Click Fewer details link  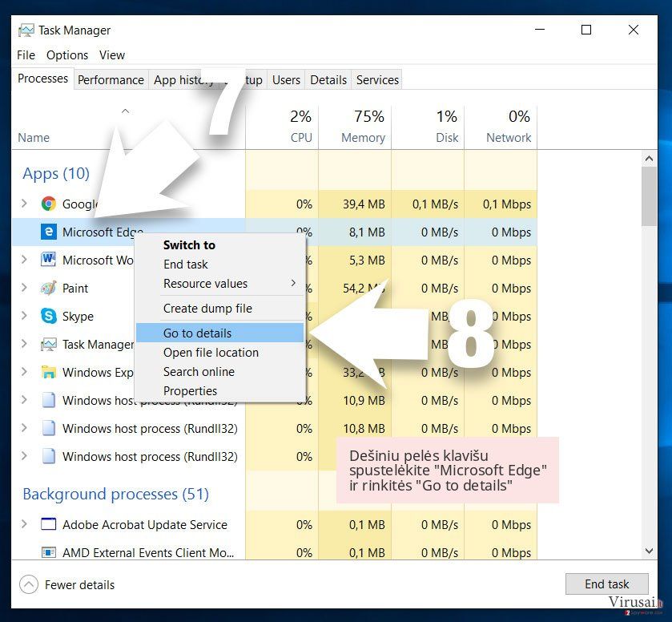click(79, 584)
